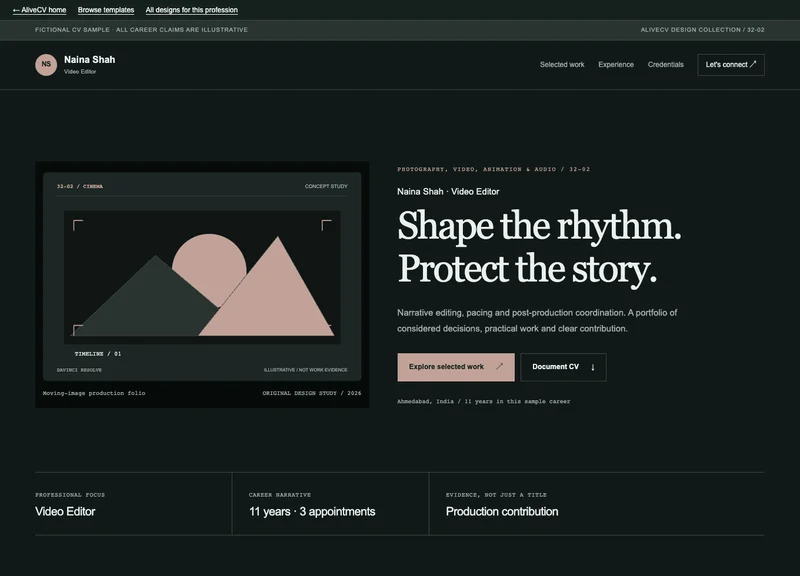Click the 'Protect the story.' headline line
The height and width of the screenshot is (576, 800).
527,269
